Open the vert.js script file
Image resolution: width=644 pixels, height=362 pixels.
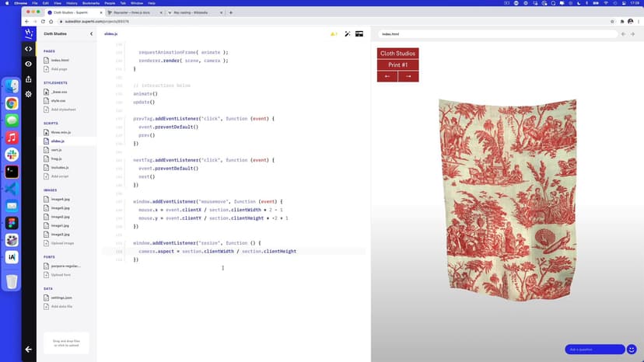57,150
